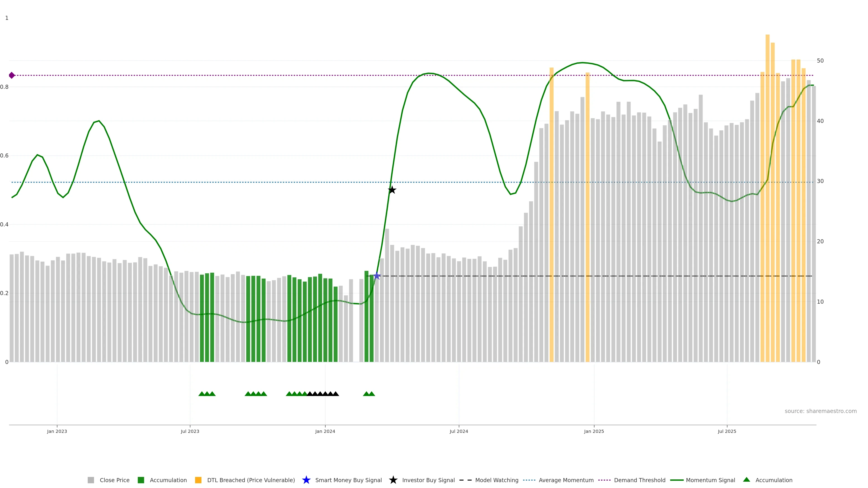Click the blue star icon in legend
The width and height of the screenshot is (868, 488).
click(306, 480)
